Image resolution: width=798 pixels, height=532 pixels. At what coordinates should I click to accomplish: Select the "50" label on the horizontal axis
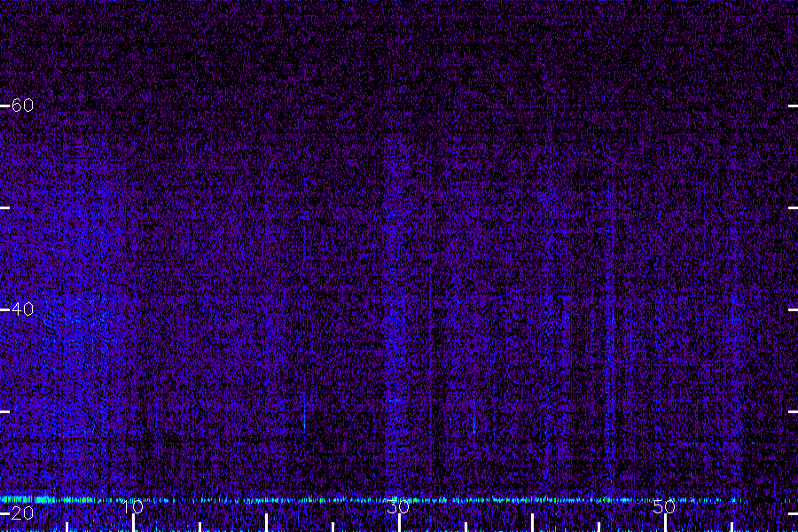[664, 506]
